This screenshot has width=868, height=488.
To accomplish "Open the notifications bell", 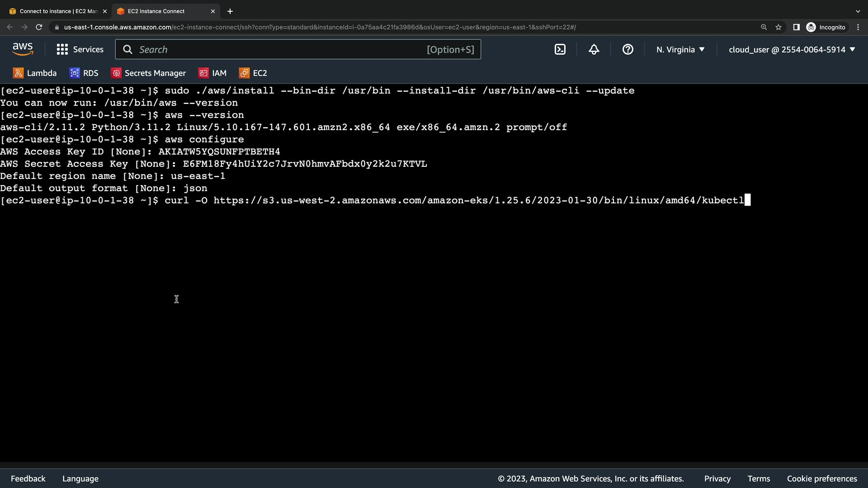I will click(594, 50).
